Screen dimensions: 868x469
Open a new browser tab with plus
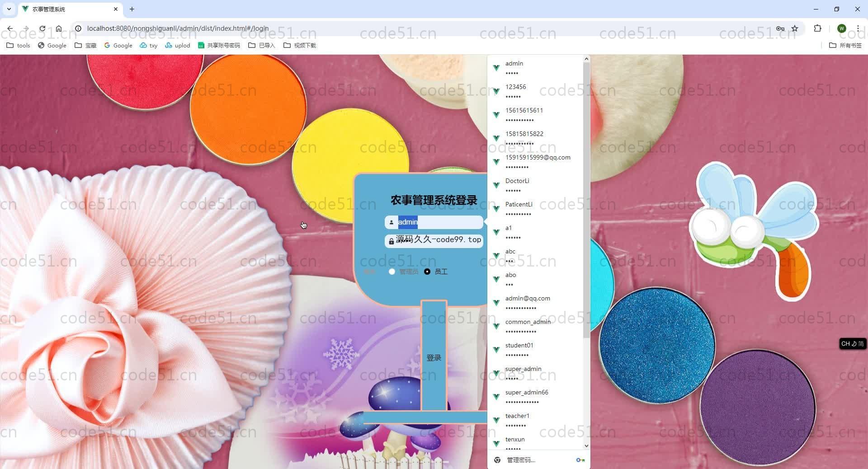pyautogui.click(x=132, y=9)
